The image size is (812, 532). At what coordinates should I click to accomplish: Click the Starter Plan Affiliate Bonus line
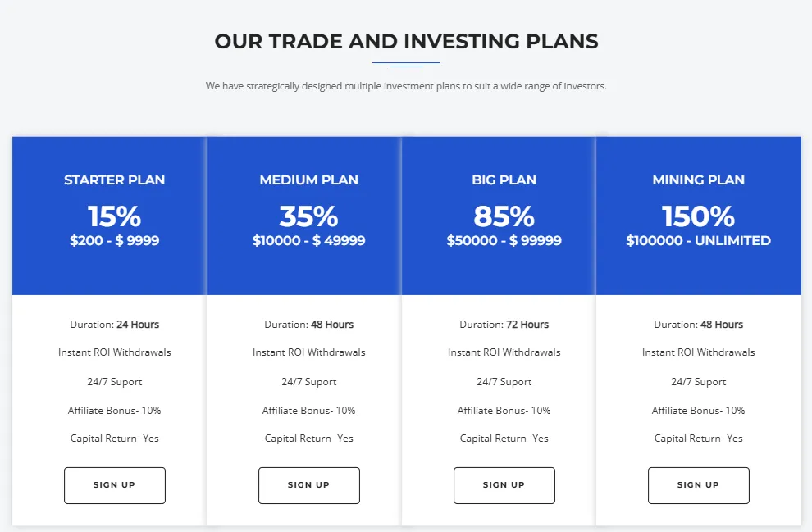coord(115,410)
